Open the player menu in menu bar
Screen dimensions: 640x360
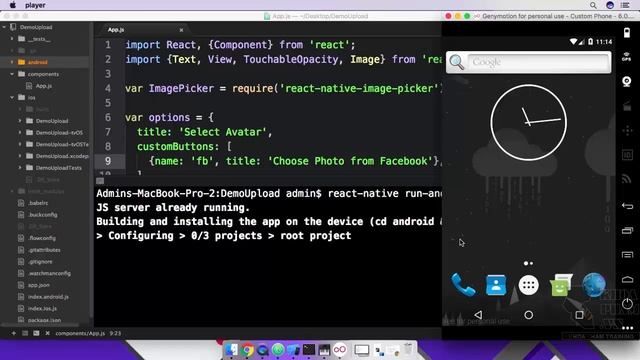pos(35,5)
